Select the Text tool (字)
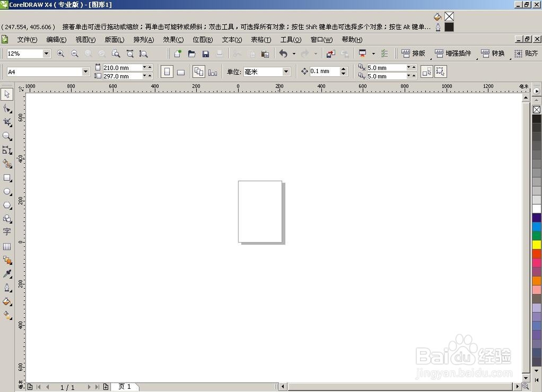 pos(7,232)
